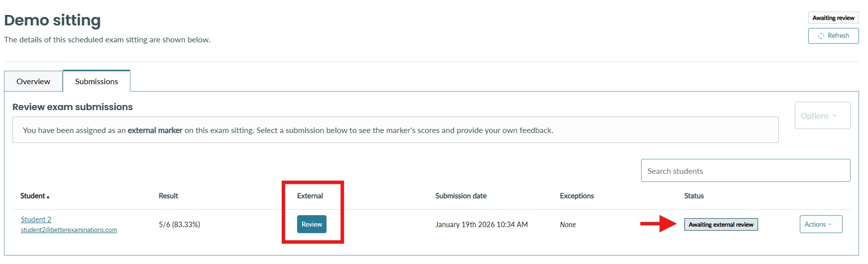Open the Options dropdown menu
This screenshot has width=868, height=264.
[822, 116]
